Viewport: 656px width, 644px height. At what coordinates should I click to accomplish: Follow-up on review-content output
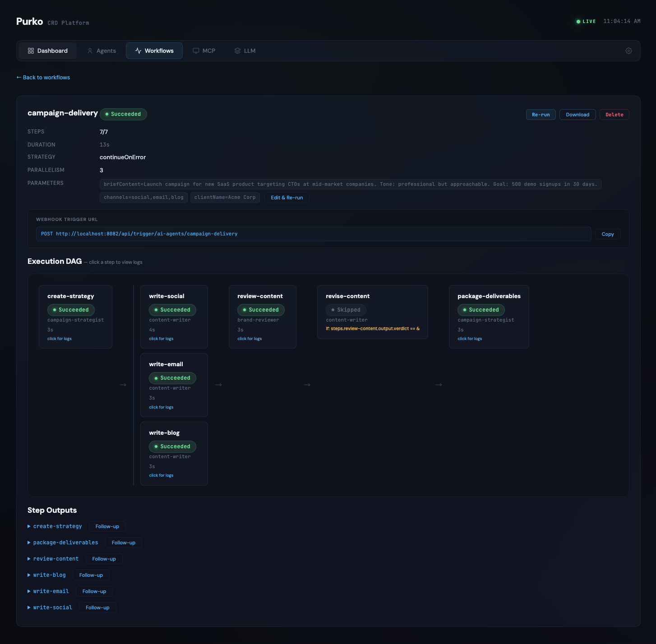tap(104, 559)
